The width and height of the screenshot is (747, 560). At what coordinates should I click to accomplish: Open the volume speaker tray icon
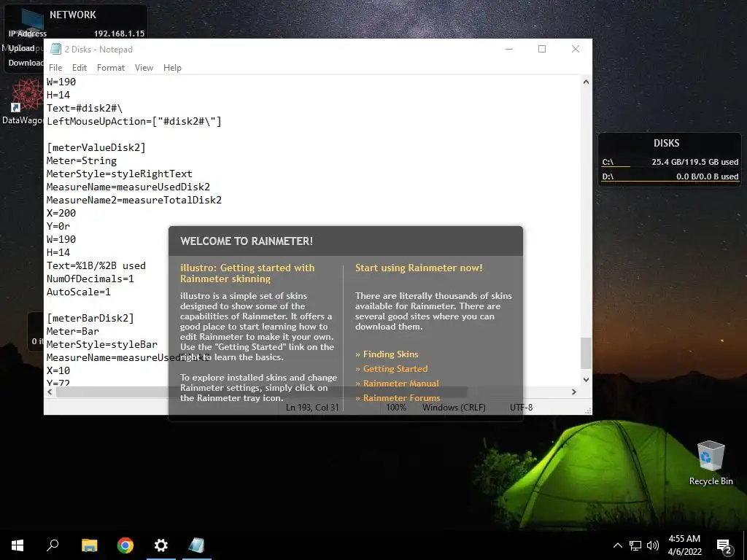point(653,545)
